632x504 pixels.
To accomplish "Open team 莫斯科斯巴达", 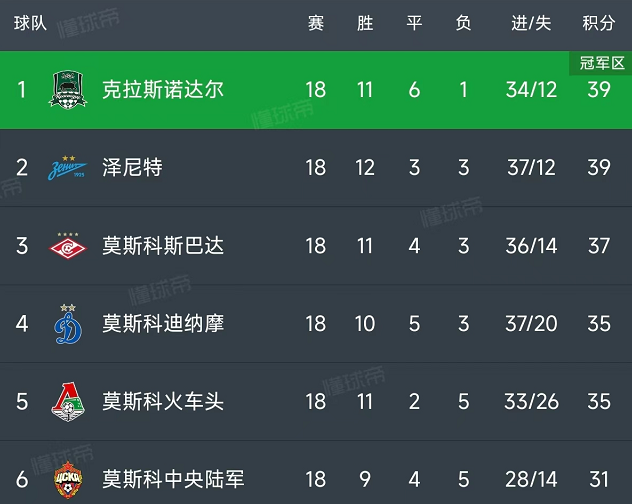I will (x=162, y=246).
